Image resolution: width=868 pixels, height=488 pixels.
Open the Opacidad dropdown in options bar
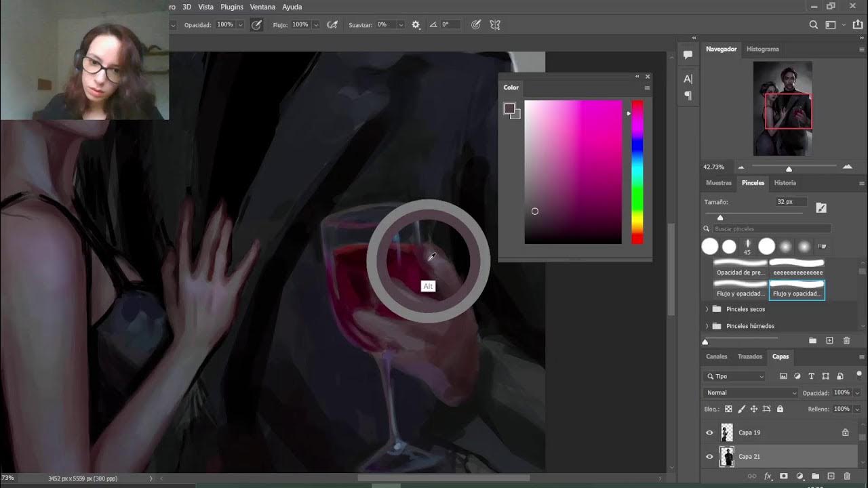(x=240, y=25)
